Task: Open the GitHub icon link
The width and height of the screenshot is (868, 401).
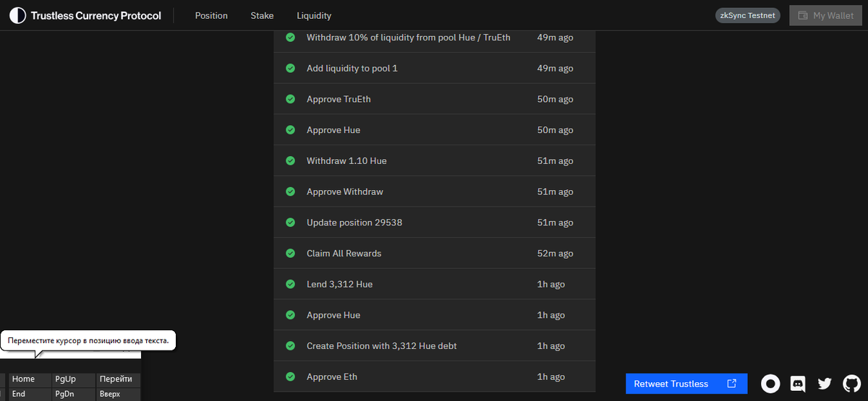Action: click(851, 384)
